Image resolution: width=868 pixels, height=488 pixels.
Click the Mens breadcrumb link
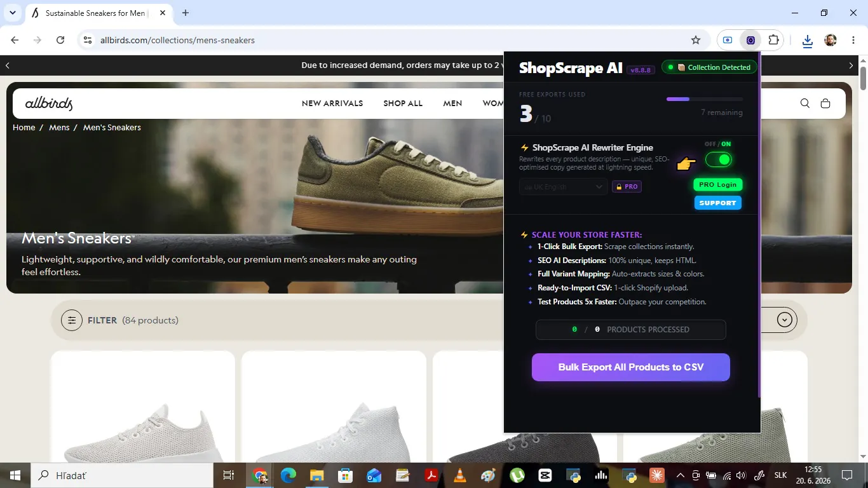(x=59, y=128)
